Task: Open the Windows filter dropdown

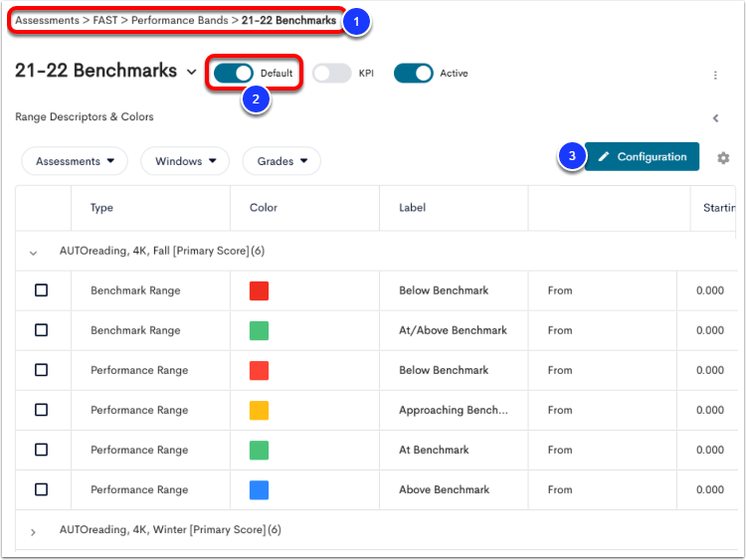Action: click(x=185, y=161)
